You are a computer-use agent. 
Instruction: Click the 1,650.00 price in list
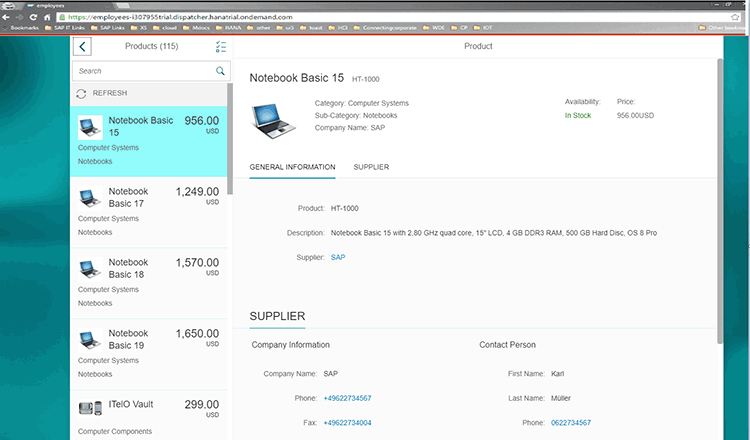[197, 333]
